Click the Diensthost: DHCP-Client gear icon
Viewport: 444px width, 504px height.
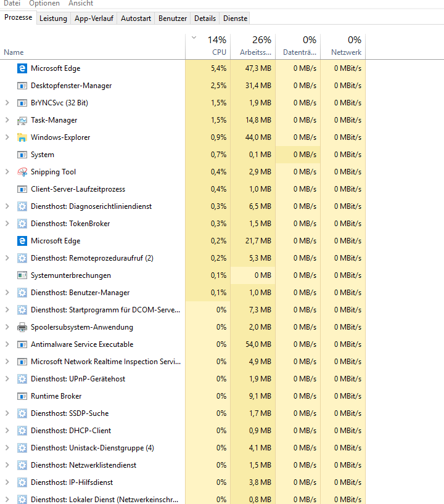[x=22, y=431]
